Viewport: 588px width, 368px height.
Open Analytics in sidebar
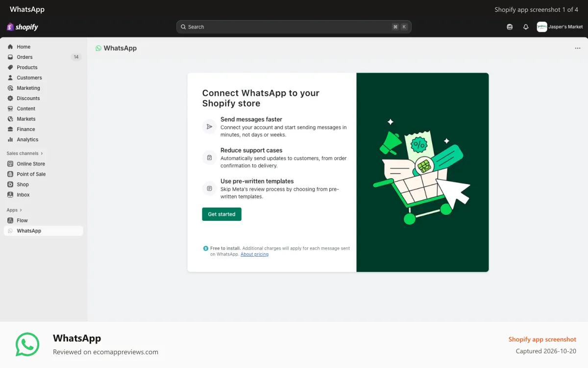click(27, 139)
